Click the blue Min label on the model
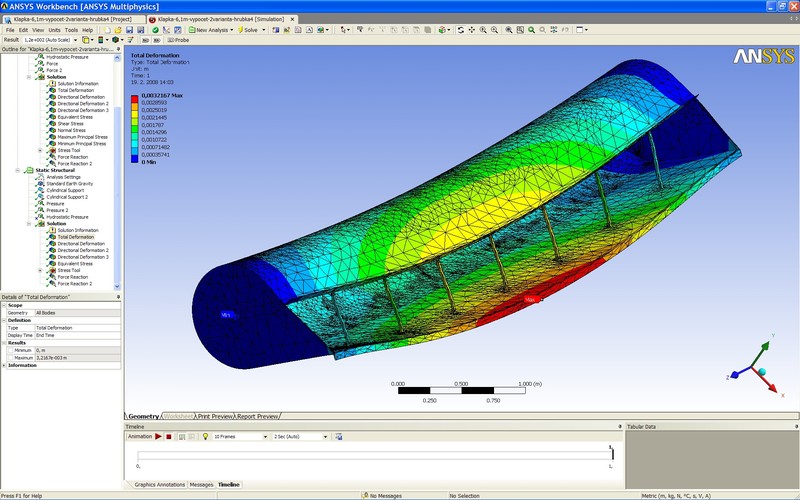This screenshot has width=800, height=500. (226, 315)
